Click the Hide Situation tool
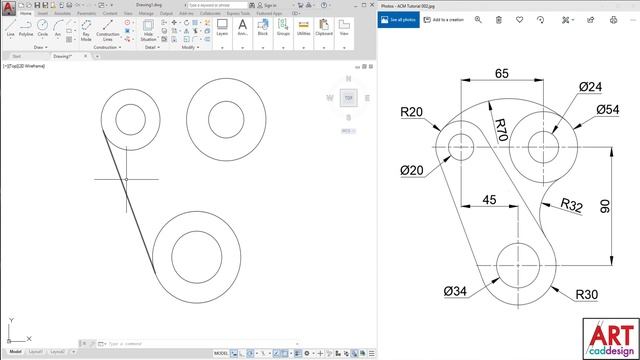This screenshot has height=360, width=640. click(x=148, y=30)
